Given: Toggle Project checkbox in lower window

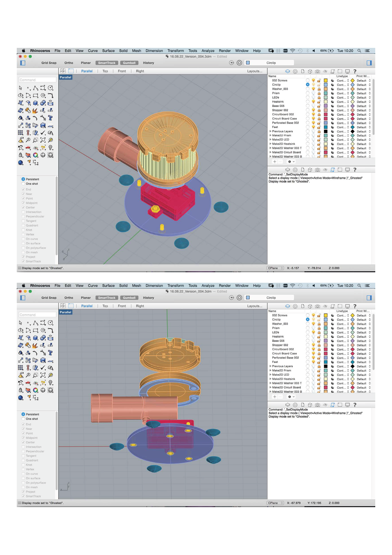Looking at the screenshot, I should coord(23,492).
